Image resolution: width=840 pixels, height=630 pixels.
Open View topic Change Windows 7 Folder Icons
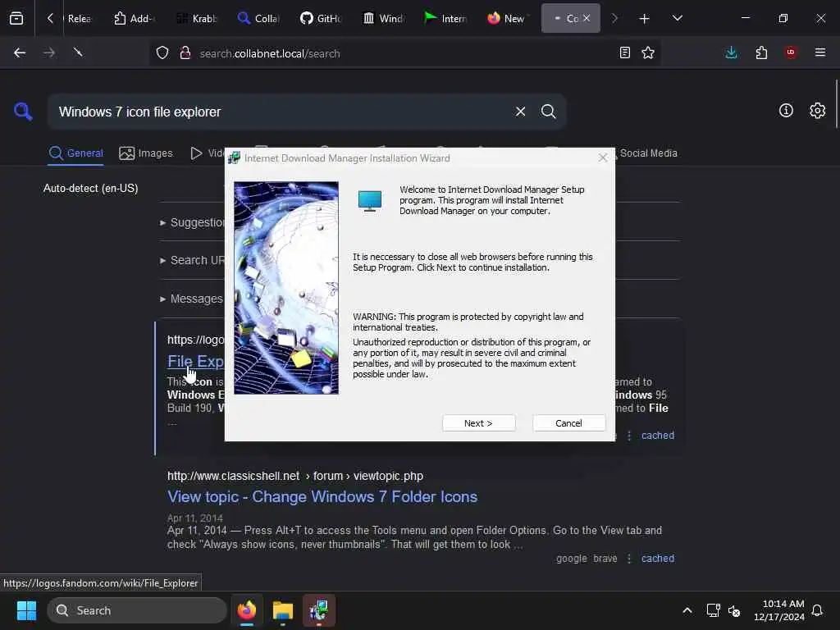(x=322, y=496)
